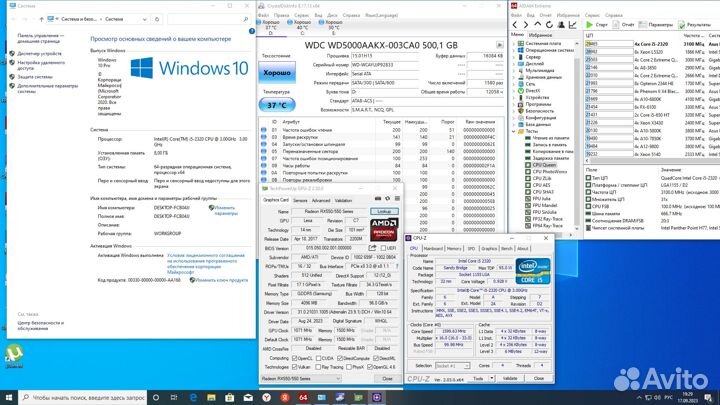
Task: Open Microsoft Edge from taskbar
Action: click(x=193, y=397)
